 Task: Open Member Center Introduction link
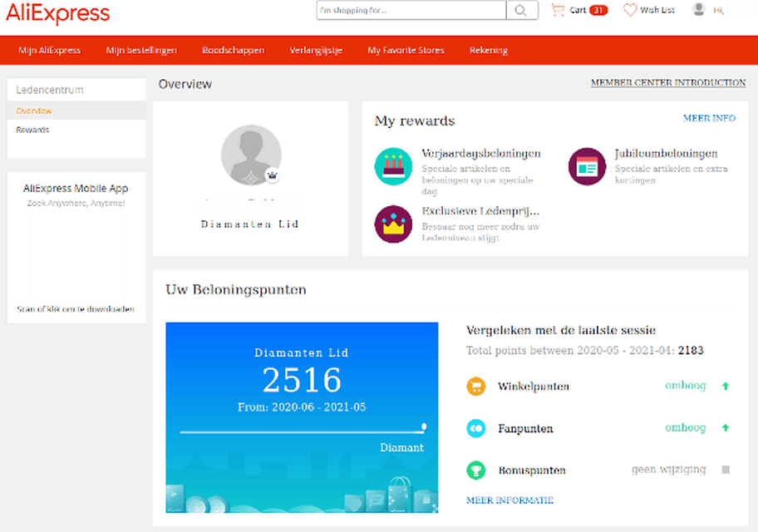pos(668,82)
